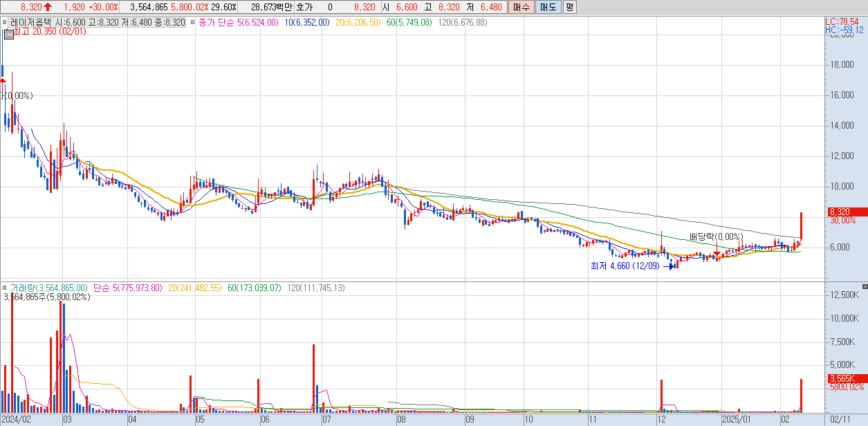The width and height of the screenshot is (868, 426).
Task: Click the 배당락(0,00%) annotation on the chart
Action: click(715, 237)
